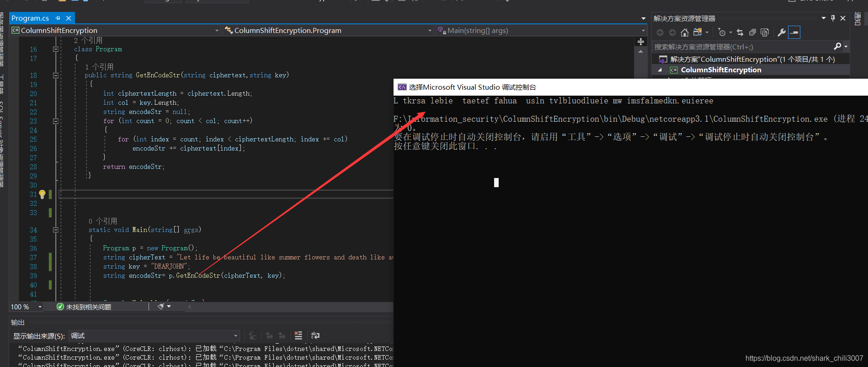868x367 pixels.
Task: Click Forward in Solution Explorer toolbar
Action: [672, 32]
